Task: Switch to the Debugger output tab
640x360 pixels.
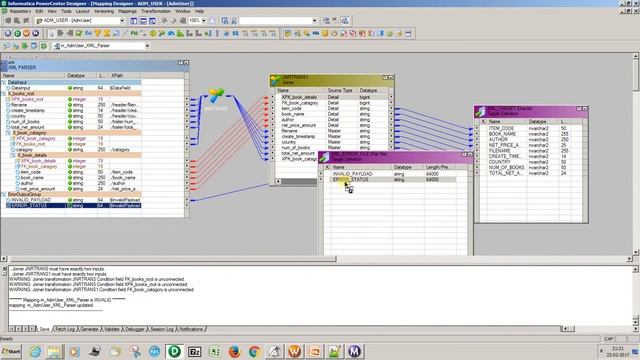Action: [x=135, y=329]
